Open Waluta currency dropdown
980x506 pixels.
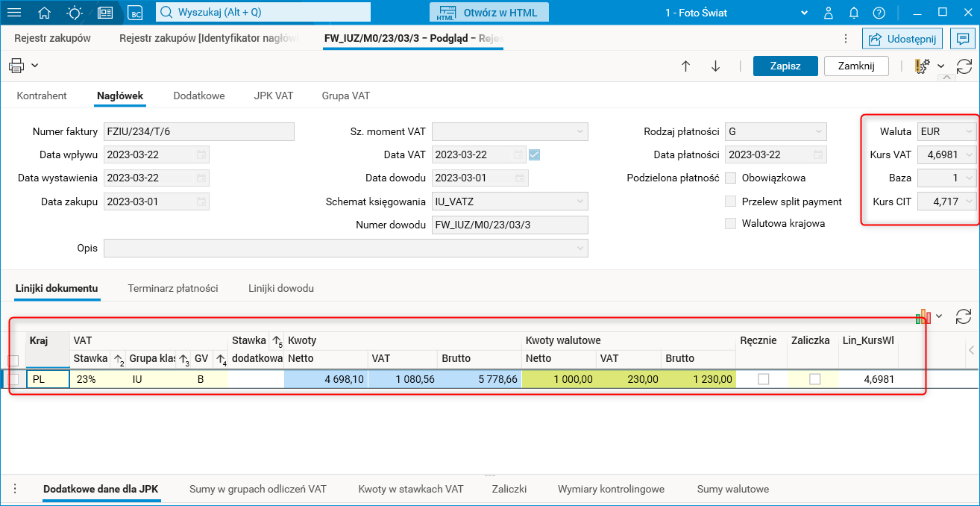tap(969, 132)
